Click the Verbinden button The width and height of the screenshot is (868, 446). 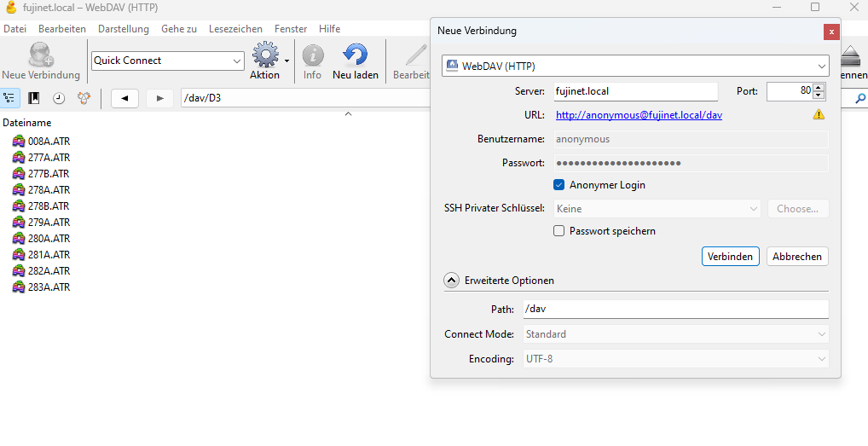coord(730,256)
